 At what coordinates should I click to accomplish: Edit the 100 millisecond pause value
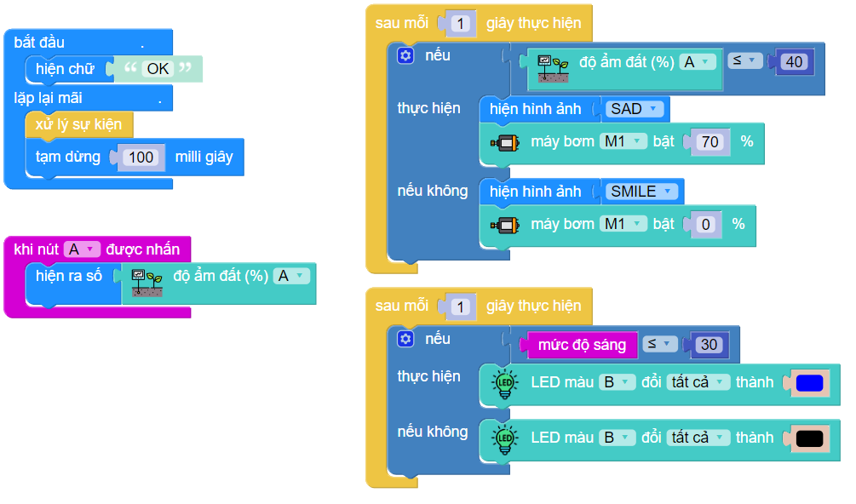tap(141, 157)
